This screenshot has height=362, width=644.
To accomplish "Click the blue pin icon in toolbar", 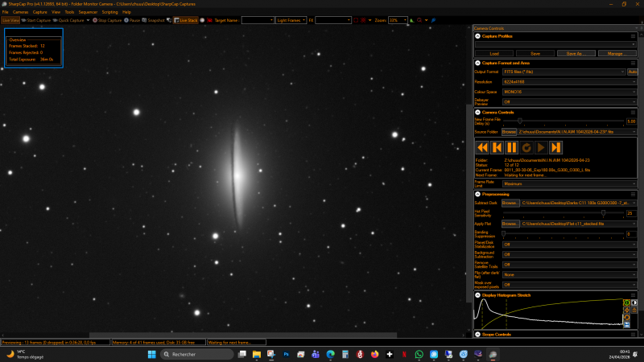I will click(433, 20).
